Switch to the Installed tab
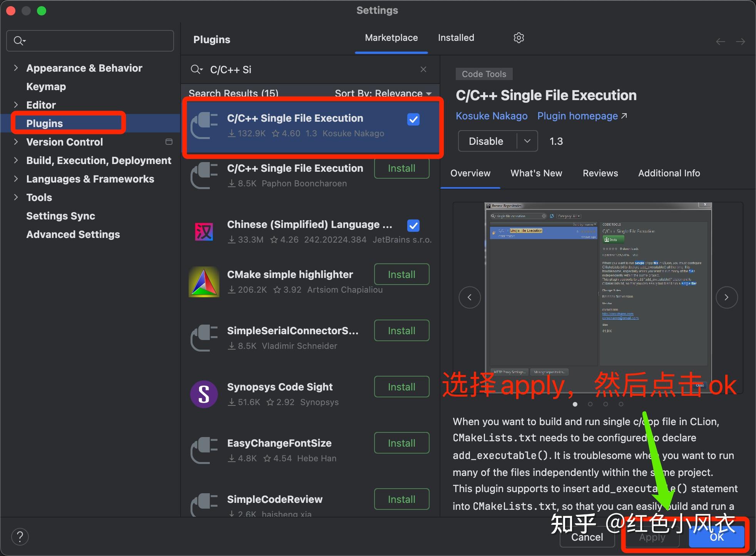The width and height of the screenshot is (756, 556). 456,38
